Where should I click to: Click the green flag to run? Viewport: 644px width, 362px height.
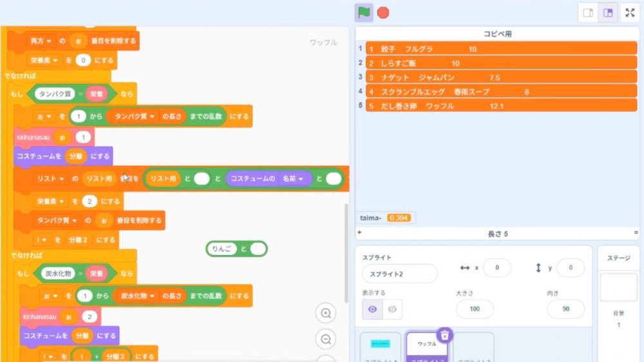tap(363, 13)
